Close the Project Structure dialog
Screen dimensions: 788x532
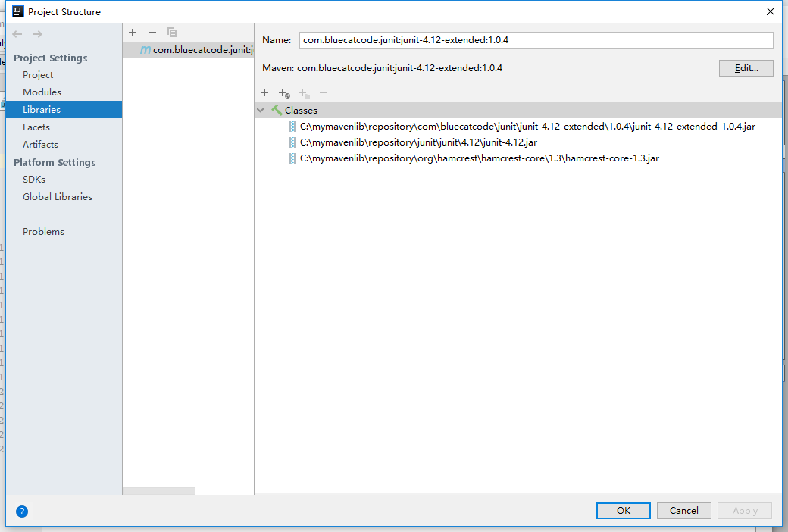click(x=770, y=11)
